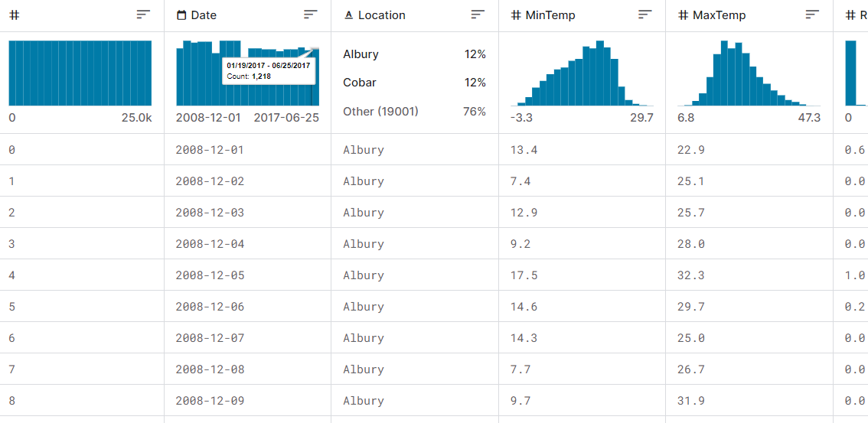Select the 2008-12-05 date cell
Screen dimensions: 868x423
point(210,275)
